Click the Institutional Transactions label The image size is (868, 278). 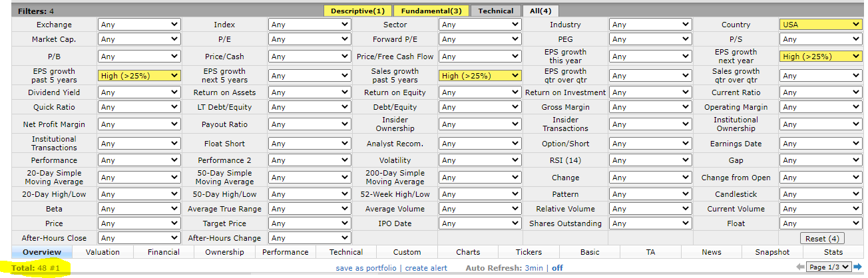pos(54,144)
